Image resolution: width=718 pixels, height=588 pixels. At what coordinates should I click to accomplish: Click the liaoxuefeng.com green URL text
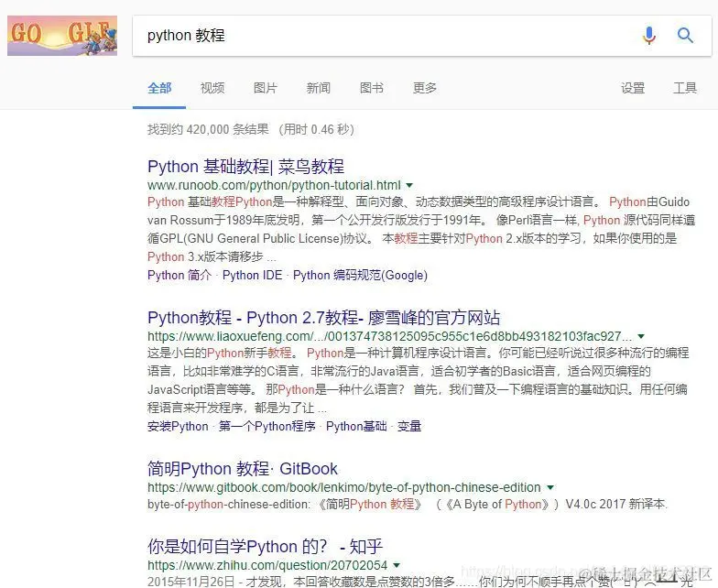[x=390, y=337]
